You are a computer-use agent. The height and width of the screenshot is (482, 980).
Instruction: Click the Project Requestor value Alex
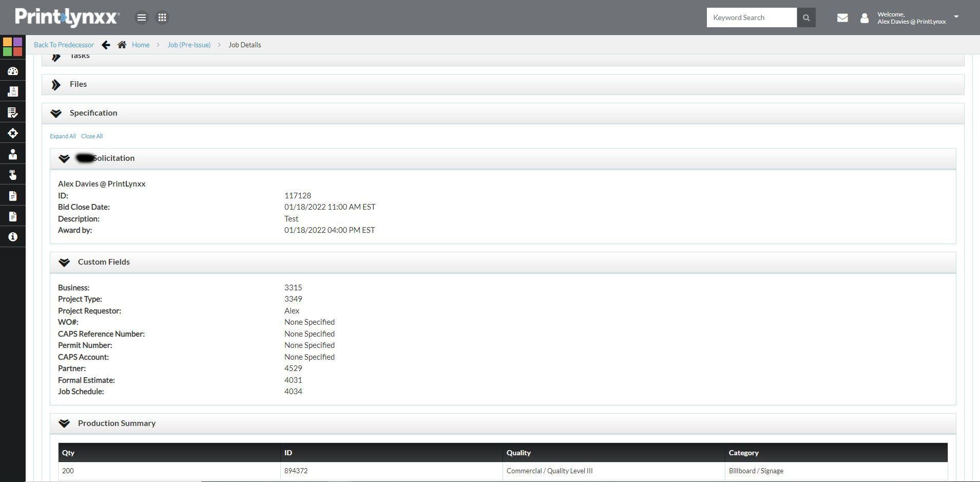(x=292, y=311)
